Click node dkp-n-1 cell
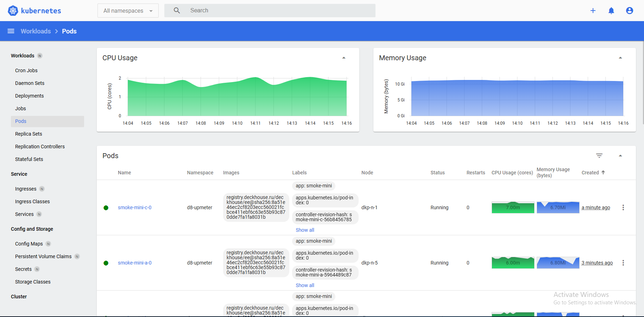Image resolution: width=644 pixels, height=317 pixels. click(370, 207)
